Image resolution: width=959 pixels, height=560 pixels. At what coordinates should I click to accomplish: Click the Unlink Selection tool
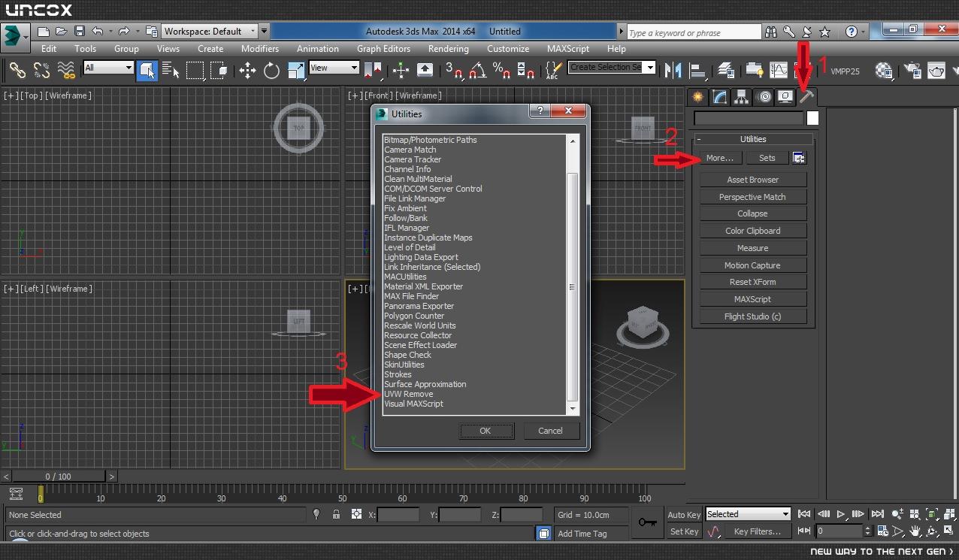(x=41, y=70)
